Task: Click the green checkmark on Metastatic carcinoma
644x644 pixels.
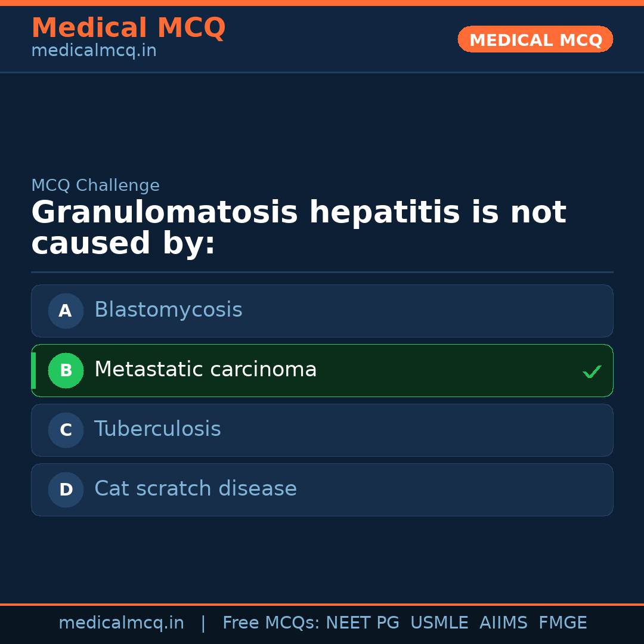Action: (592, 372)
